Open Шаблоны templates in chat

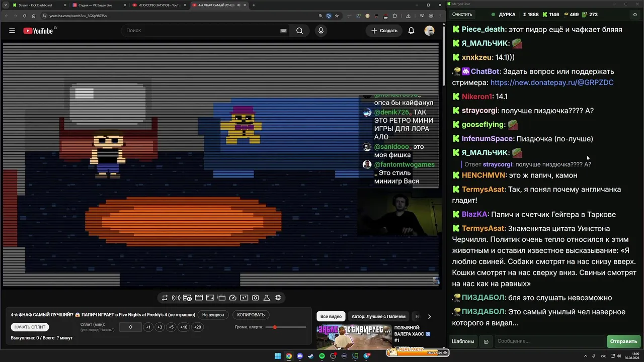[x=463, y=341]
